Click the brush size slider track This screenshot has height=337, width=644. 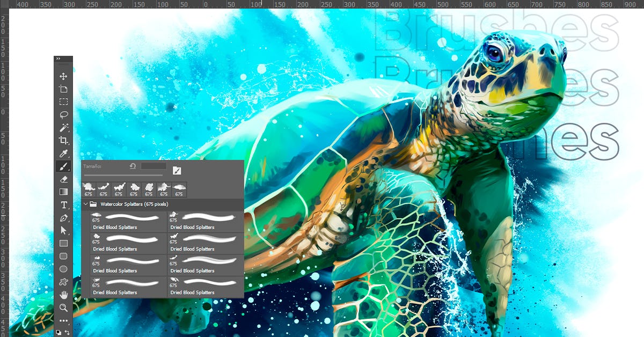tap(123, 175)
